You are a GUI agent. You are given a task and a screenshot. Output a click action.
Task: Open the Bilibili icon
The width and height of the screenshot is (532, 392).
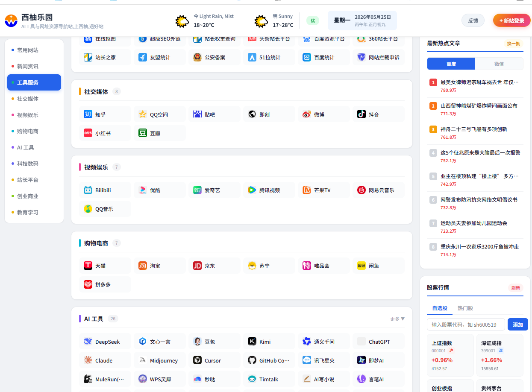point(88,190)
